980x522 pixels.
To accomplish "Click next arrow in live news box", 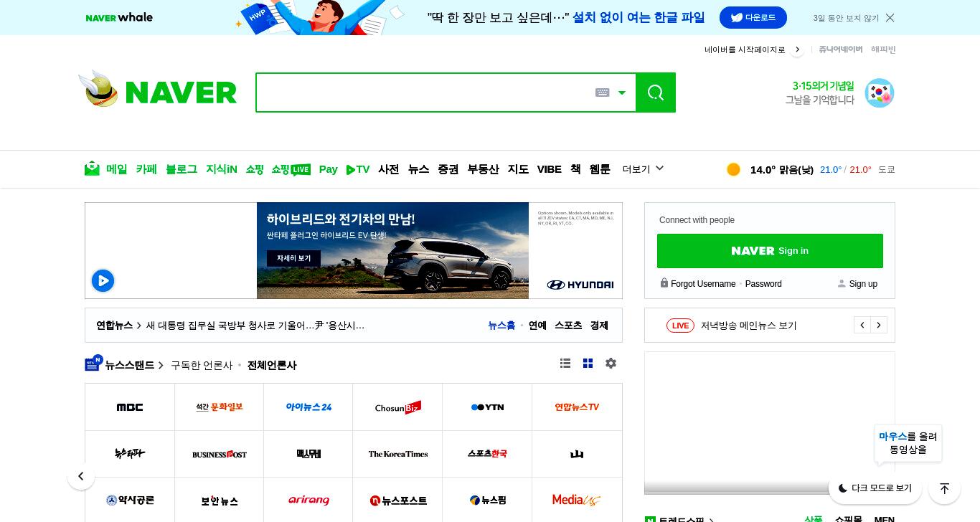I will pos(879,325).
